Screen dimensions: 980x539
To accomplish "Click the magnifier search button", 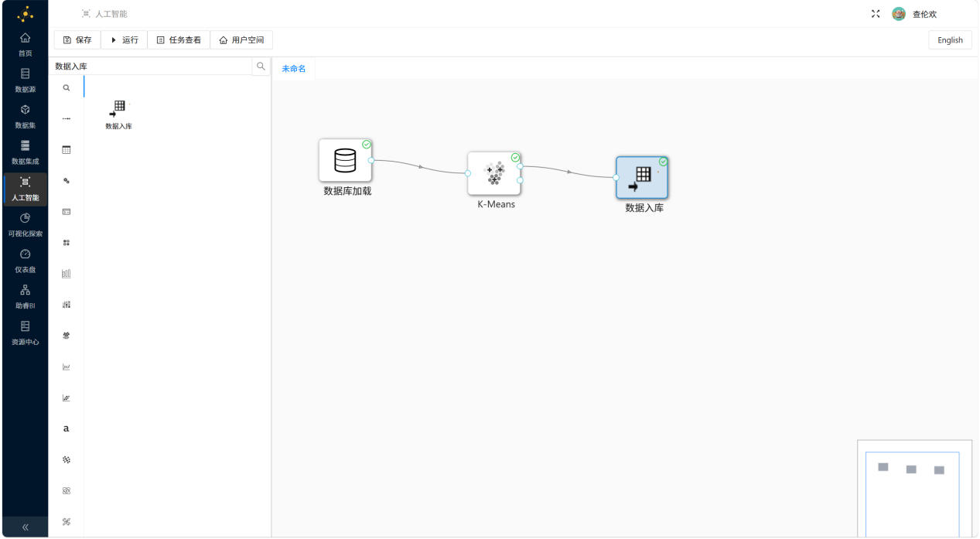I will (x=261, y=67).
